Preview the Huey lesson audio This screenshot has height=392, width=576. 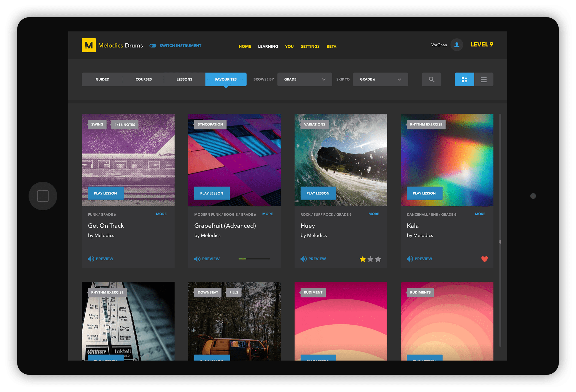click(313, 259)
